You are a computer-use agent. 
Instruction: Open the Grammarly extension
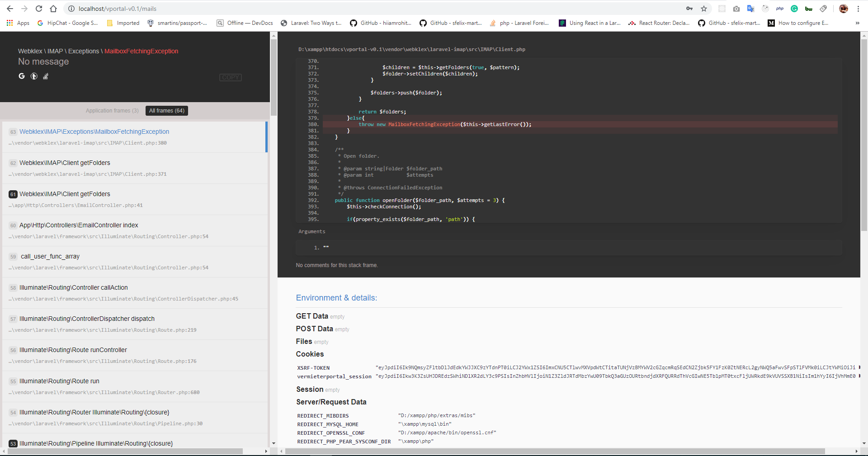(x=794, y=9)
